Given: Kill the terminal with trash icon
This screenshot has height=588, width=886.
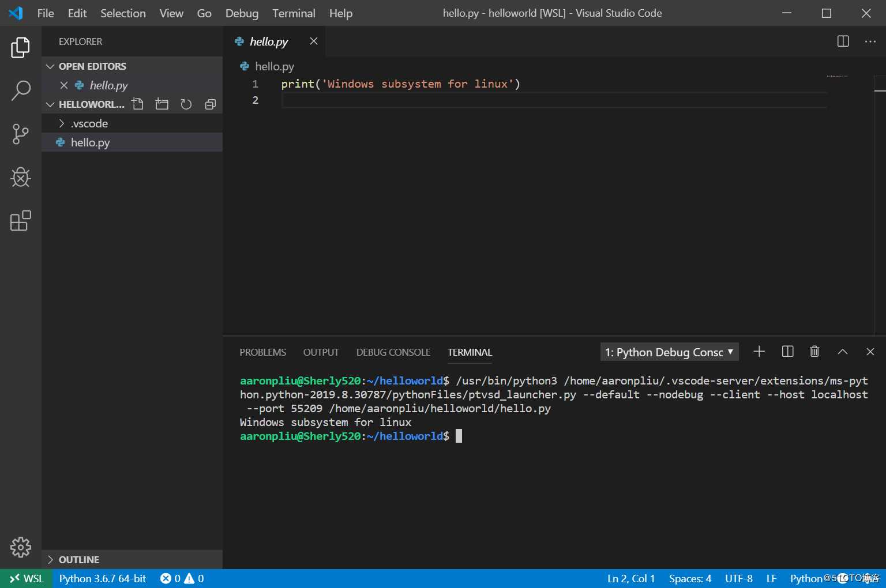Looking at the screenshot, I should click(814, 352).
